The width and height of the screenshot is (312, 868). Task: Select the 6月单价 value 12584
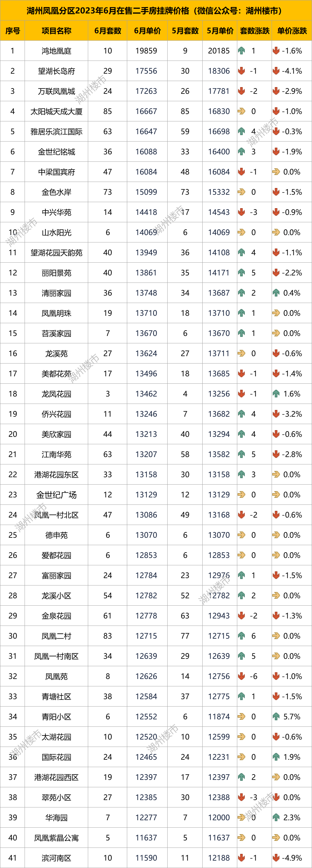[146, 696]
